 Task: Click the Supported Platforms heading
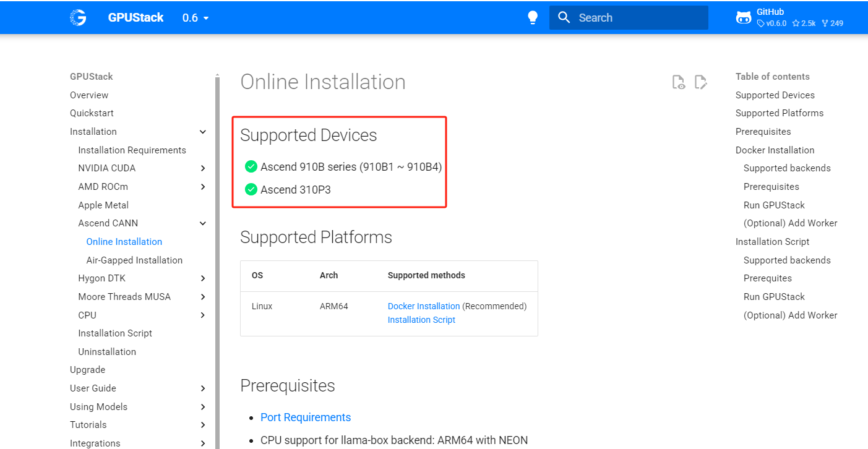pyautogui.click(x=316, y=237)
